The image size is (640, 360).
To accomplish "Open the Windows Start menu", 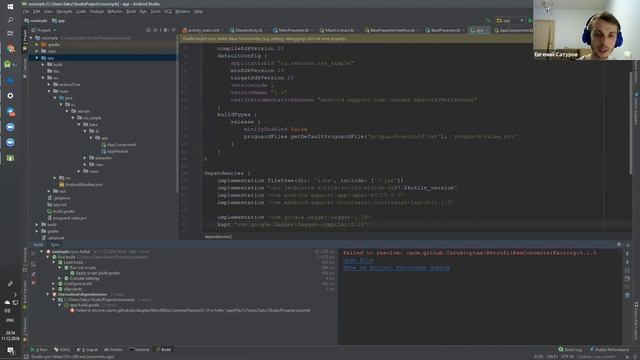I will click(10, 7).
